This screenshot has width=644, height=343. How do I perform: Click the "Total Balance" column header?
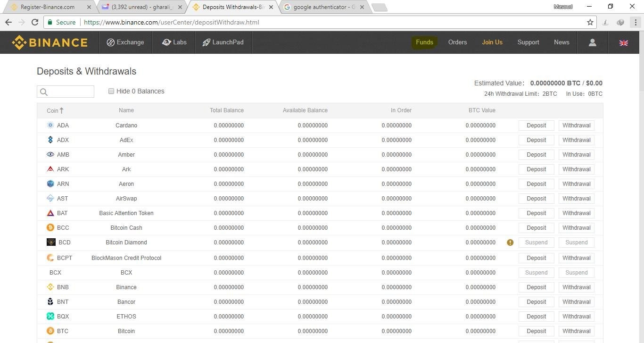pyautogui.click(x=227, y=110)
